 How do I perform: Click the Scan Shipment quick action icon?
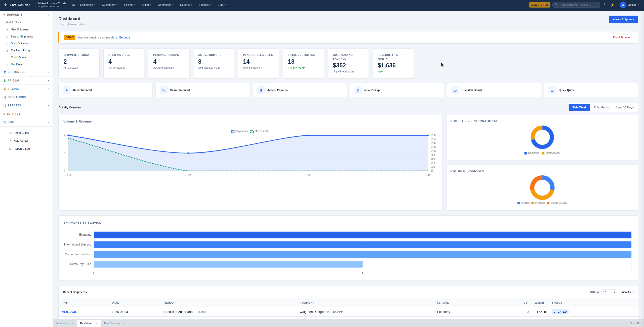pos(164,90)
